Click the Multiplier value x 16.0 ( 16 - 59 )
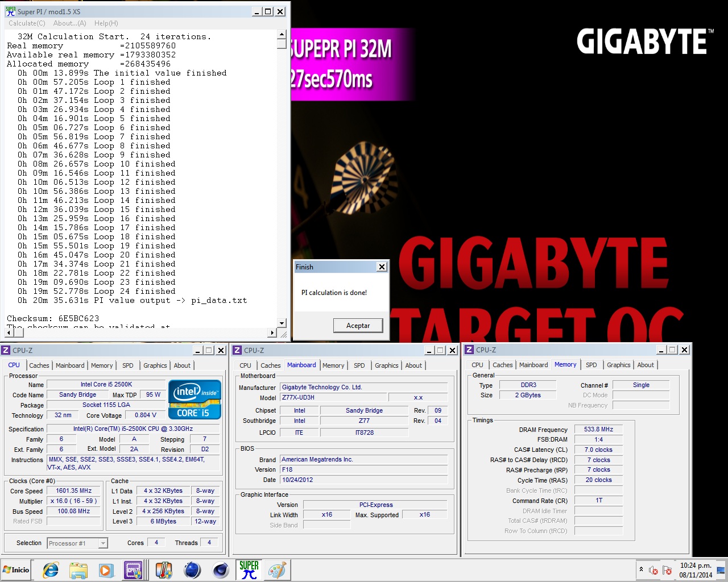Image resolution: width=728 pixels, height=582 pixels. click(x=73, y=501)
